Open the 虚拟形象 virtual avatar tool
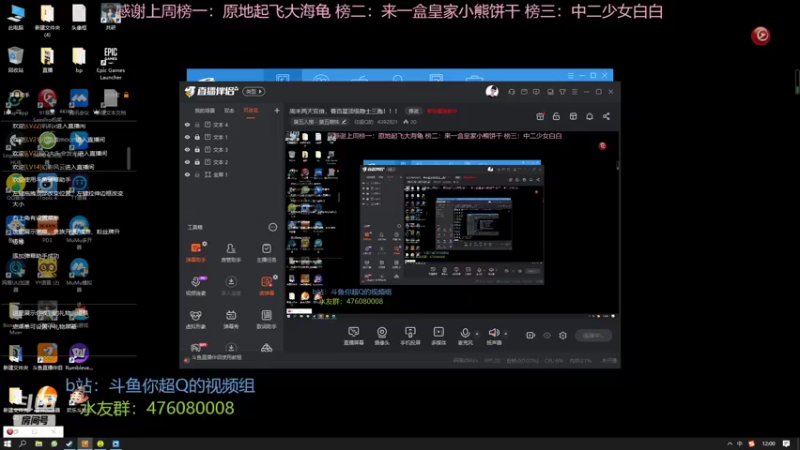 pos(196,319)
